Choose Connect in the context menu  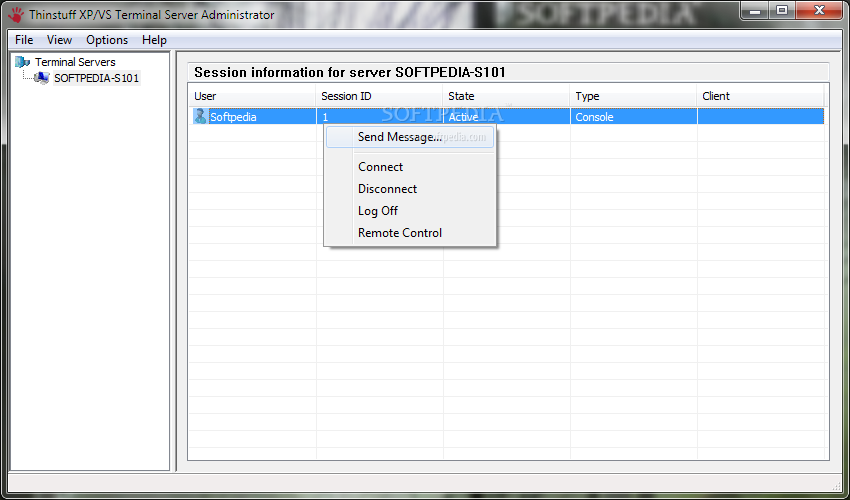pyautogui.click(x=410, y=167)
